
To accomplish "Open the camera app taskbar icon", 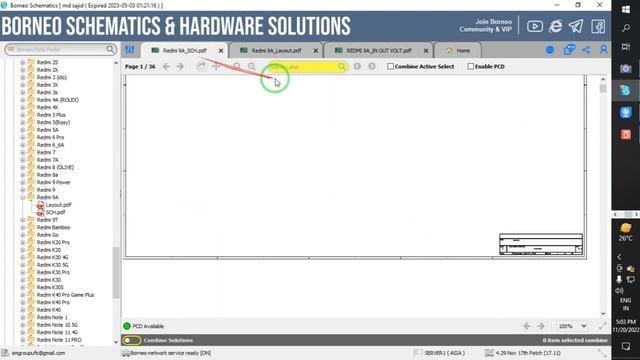I will point(625,69).
